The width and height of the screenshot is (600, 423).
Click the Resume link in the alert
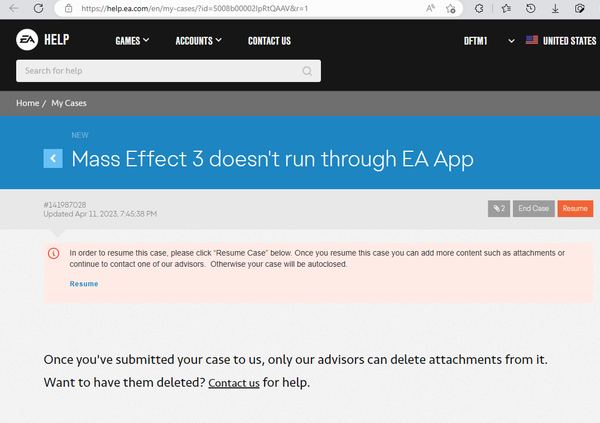(x=84, y=284)
